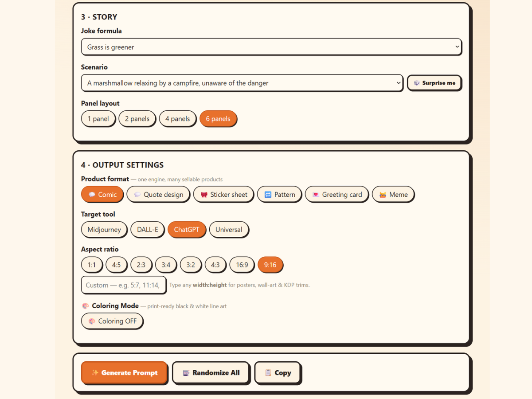532x399 pixels.
Task: Focus the Custom aspect ratio field
Action: coord(124,285)
